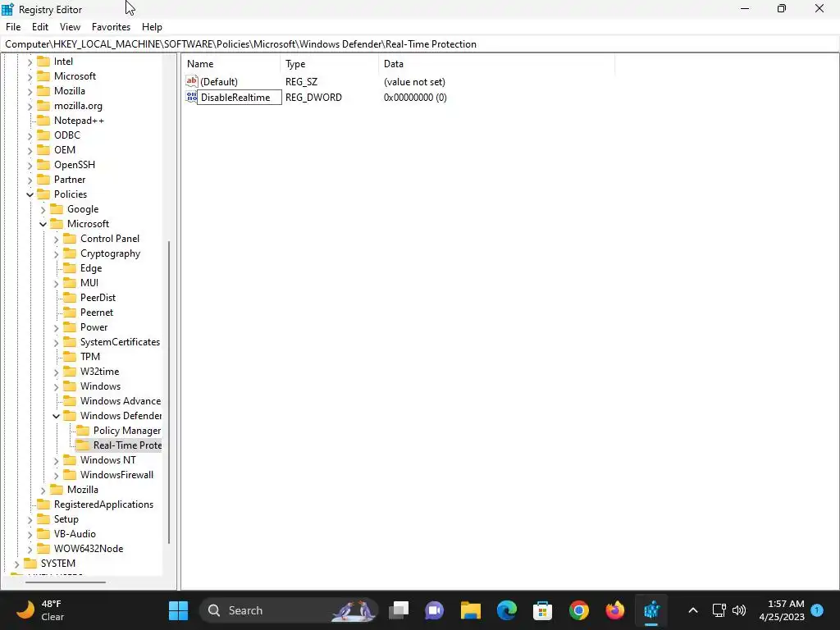This screenshot has width=840, height=630.
Task: Show hidden system tray icons
Action: coord(692,610)
